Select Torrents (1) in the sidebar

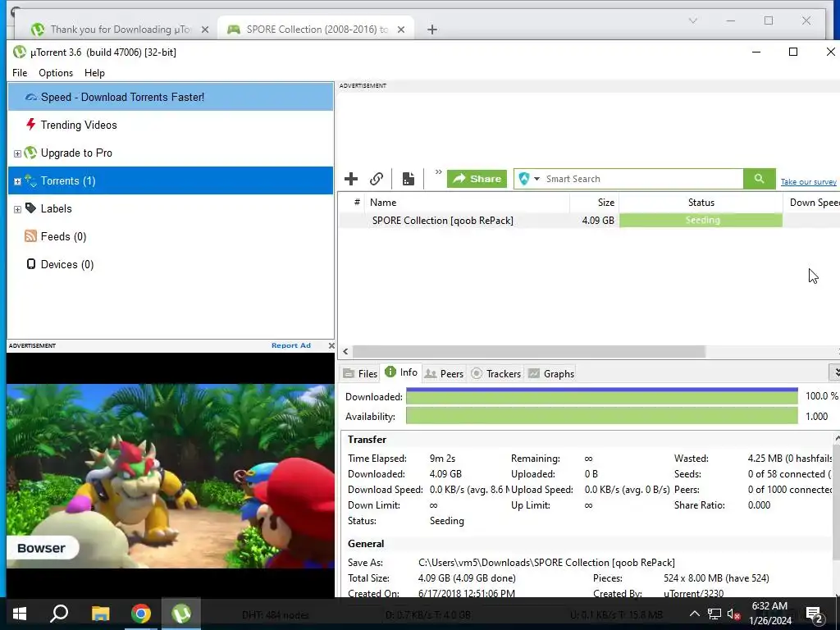click(171, 180)
